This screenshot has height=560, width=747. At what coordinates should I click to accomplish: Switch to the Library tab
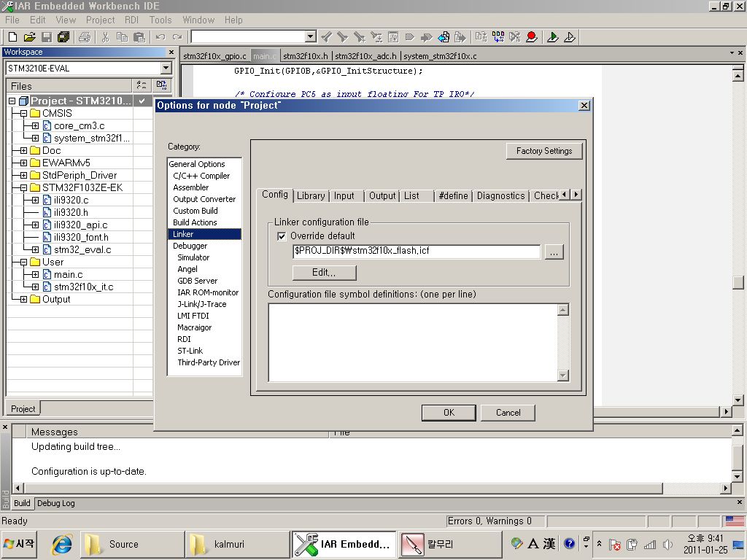click(x=311, y=195)
